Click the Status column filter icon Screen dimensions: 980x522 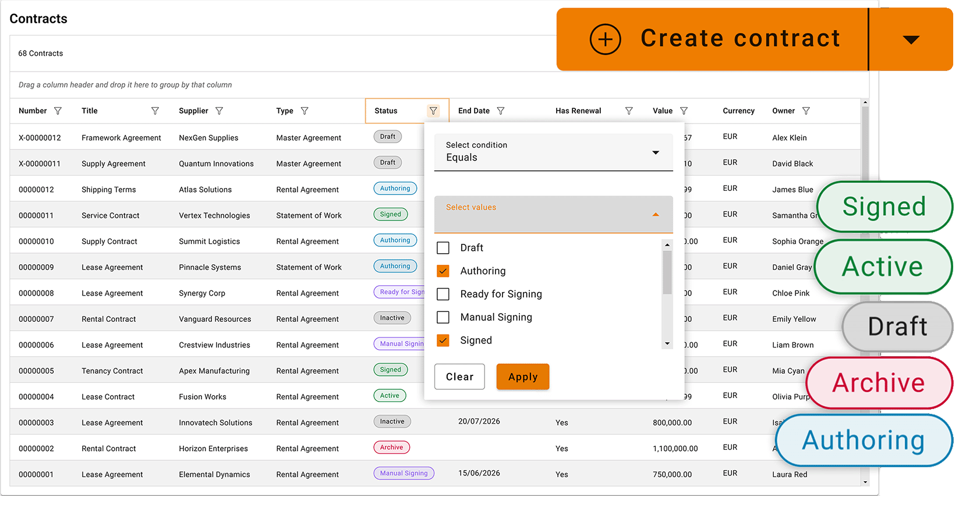click(433, 111)
